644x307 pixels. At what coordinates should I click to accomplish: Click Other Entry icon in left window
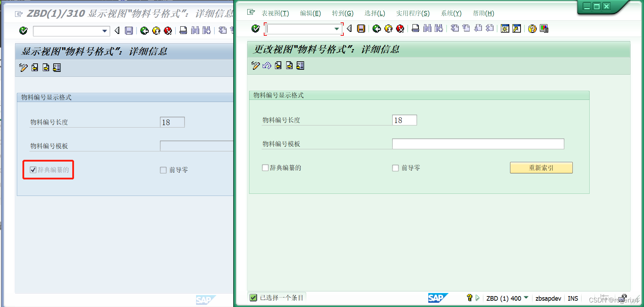click(57, 68)
